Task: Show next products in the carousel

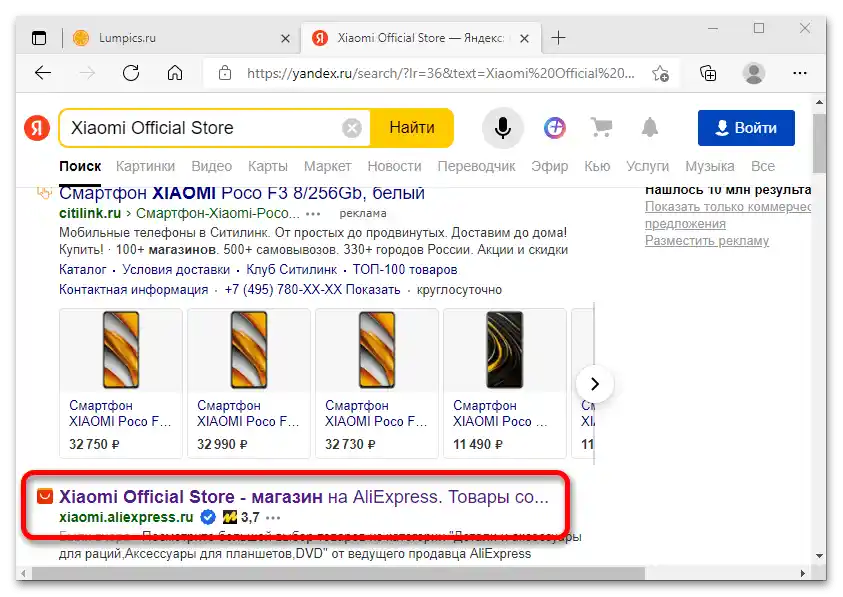Action: [595, 384]
